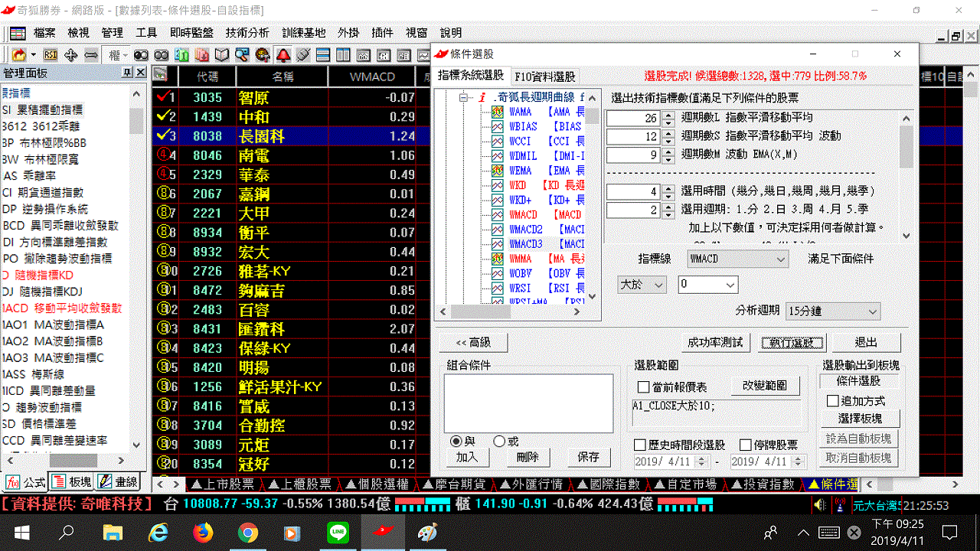Click the speaker icon in the status bar
The image size is (980, 551).
820,506
